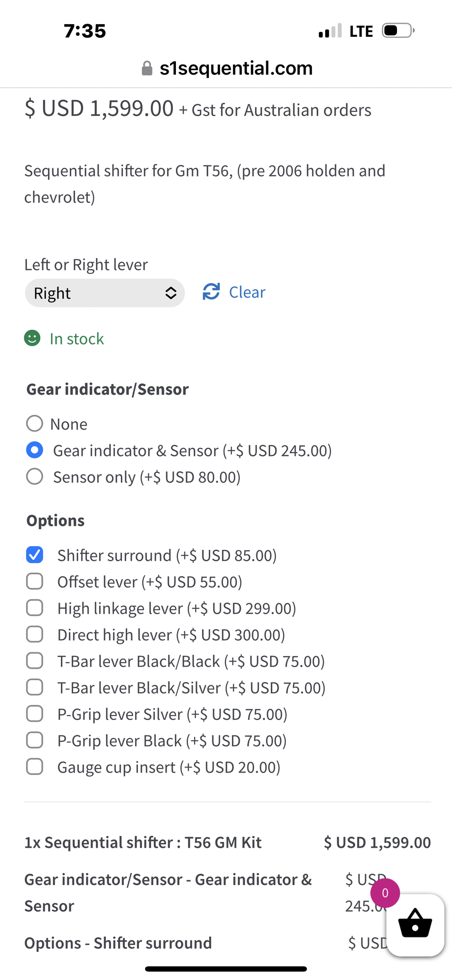
Task: Select the None gear indicator option
Action: tap(34, 424)
